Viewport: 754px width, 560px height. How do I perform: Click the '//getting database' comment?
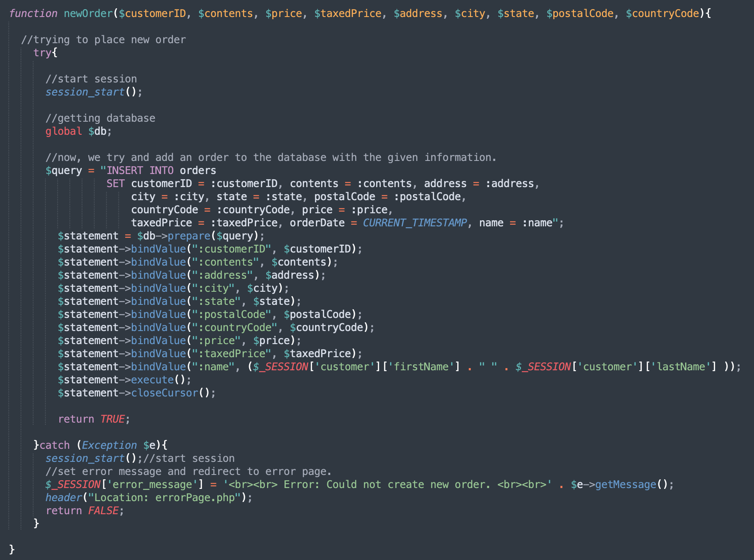(100, 118)
